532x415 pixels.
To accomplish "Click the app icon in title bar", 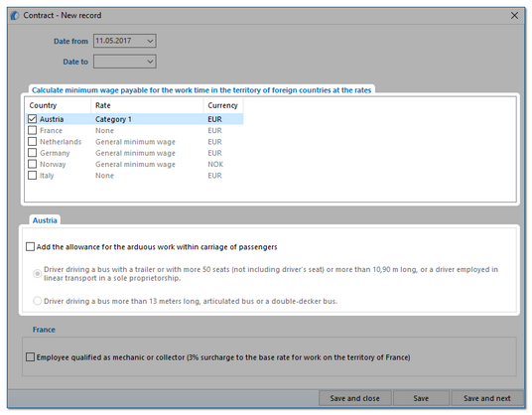I will [15, 16].
